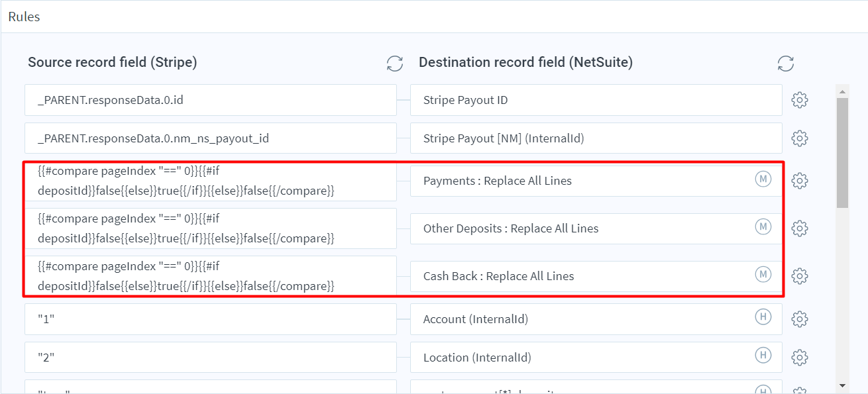Select destination field Payments : Replace All Lines

pyautogui.click(x=596, y=181)
